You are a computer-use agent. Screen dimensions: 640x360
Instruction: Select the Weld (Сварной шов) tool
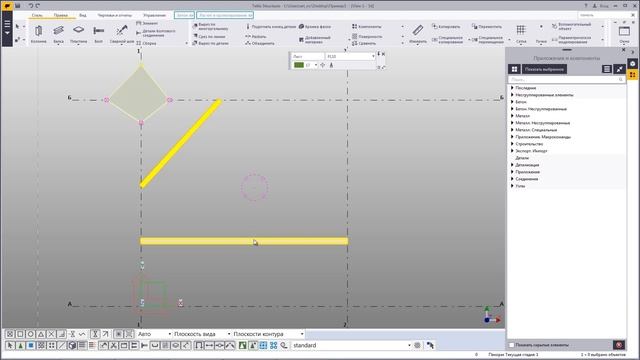(x=122, y=33)
